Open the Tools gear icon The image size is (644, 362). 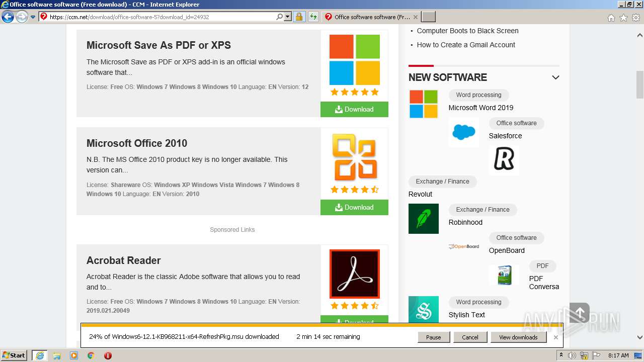636,18
